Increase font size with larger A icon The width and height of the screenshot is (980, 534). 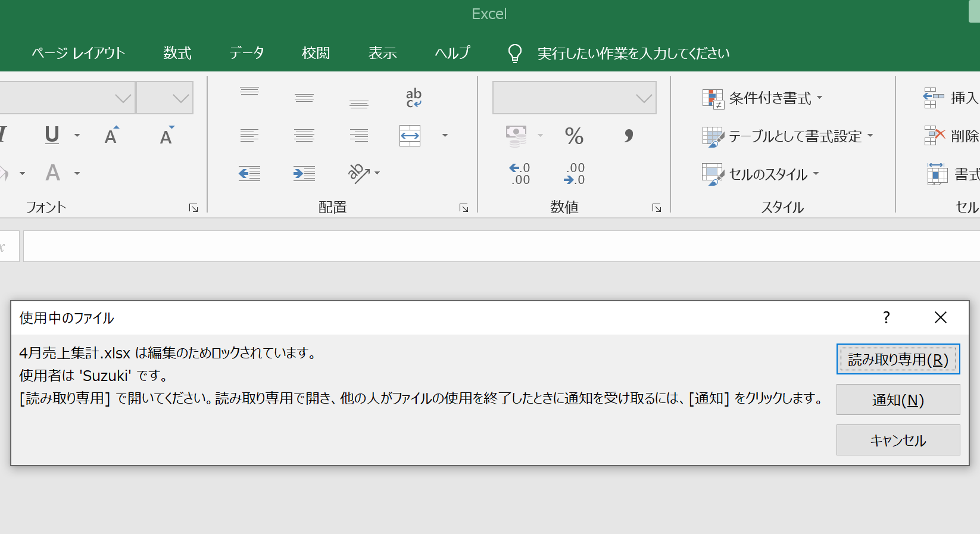click(111, 136)
